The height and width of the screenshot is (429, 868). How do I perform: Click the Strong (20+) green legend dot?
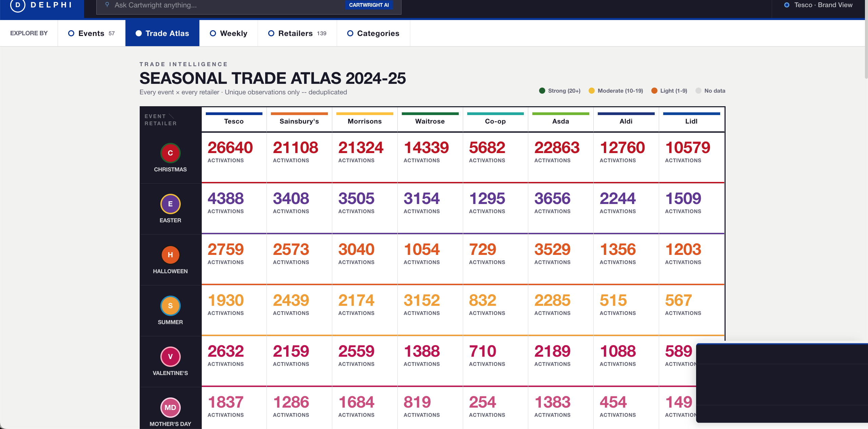(542, 91)
